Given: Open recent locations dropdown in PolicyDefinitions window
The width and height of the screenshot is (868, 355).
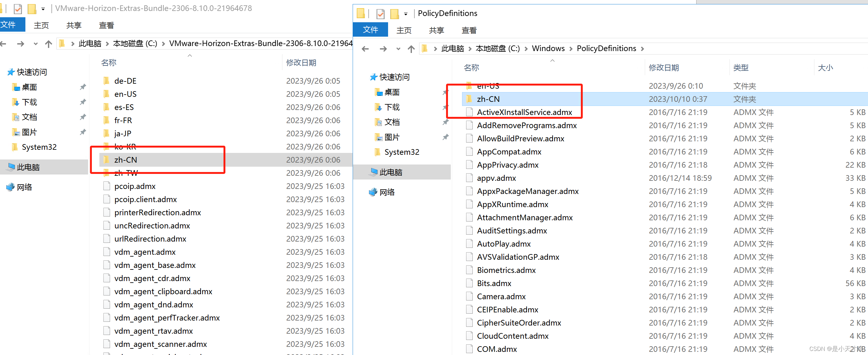Looking at the screenshot, I should pos(398,49).
